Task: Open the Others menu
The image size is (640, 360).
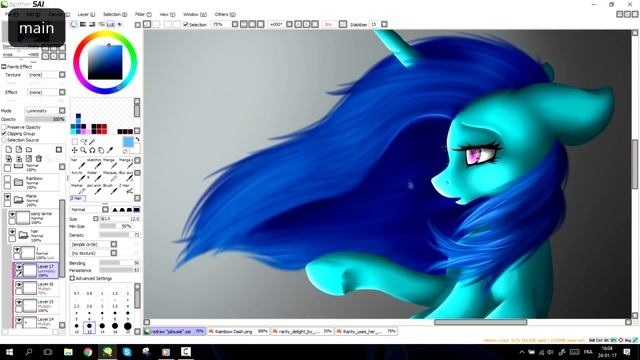Action: tap(225, 14)
